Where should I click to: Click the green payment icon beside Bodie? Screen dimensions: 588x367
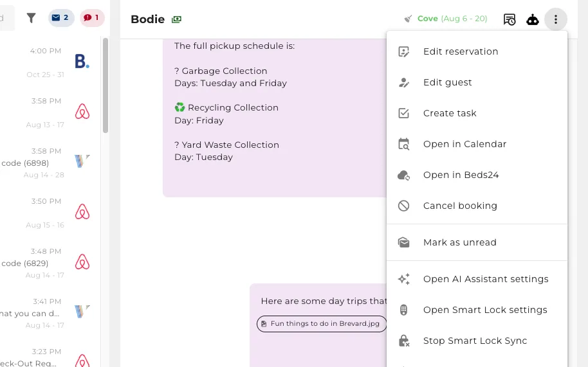pyautogui.click(x=177, y=19)
